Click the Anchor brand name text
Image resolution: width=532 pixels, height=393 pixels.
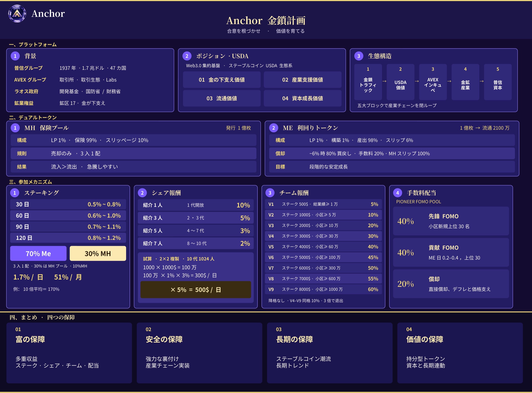[x=48, y=14]
